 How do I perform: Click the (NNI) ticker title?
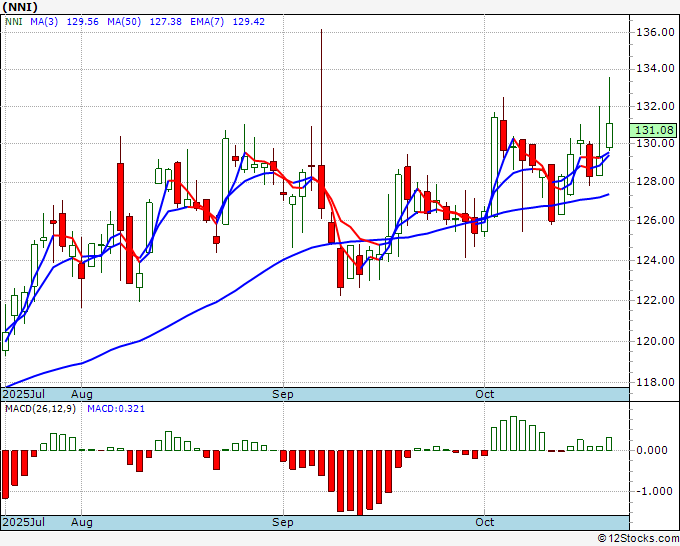(20, 7)
